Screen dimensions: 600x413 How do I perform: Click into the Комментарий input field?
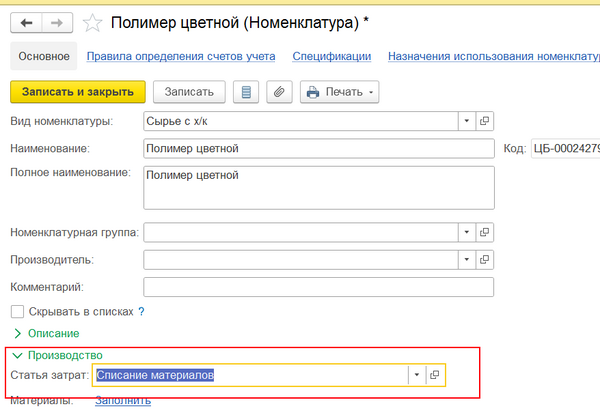(x=318, y=288)
